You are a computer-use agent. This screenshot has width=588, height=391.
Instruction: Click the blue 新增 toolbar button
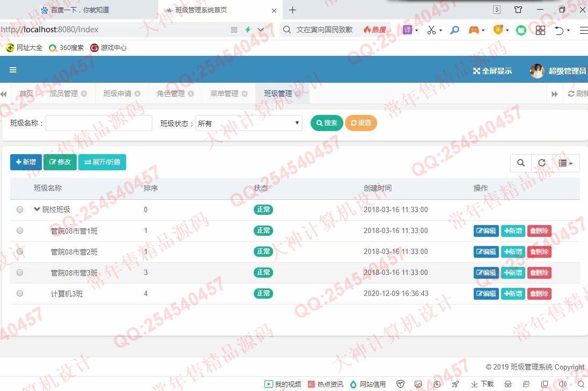click(26, 162)
